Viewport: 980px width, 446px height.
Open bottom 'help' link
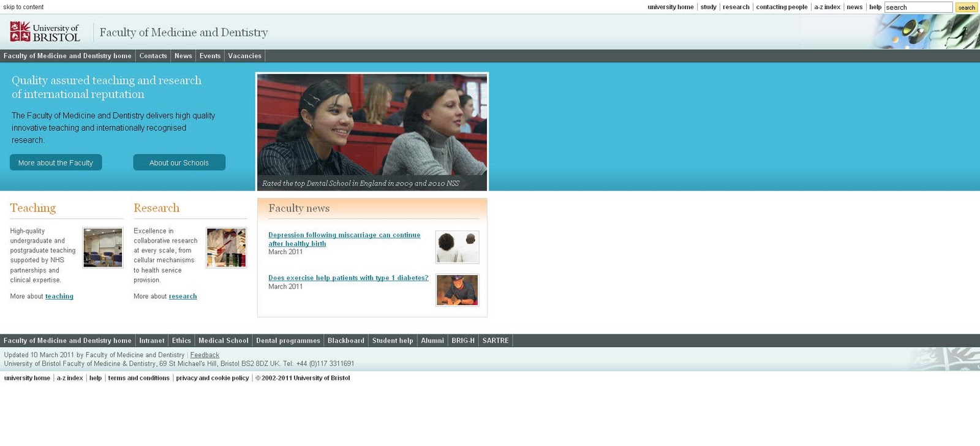(x=96, y=378)
